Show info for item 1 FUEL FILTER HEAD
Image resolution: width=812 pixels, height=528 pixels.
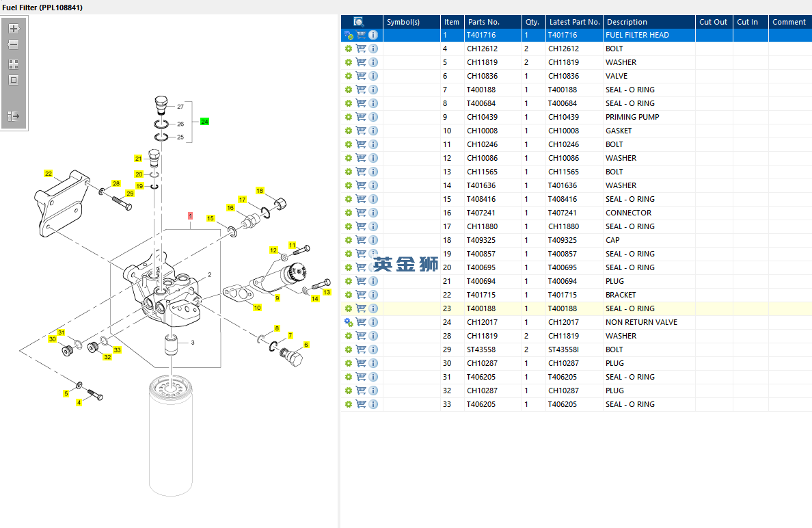tap(373, 36)
